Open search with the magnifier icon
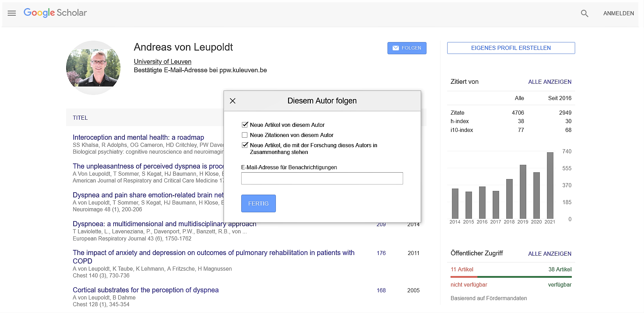 coord(584,14)
